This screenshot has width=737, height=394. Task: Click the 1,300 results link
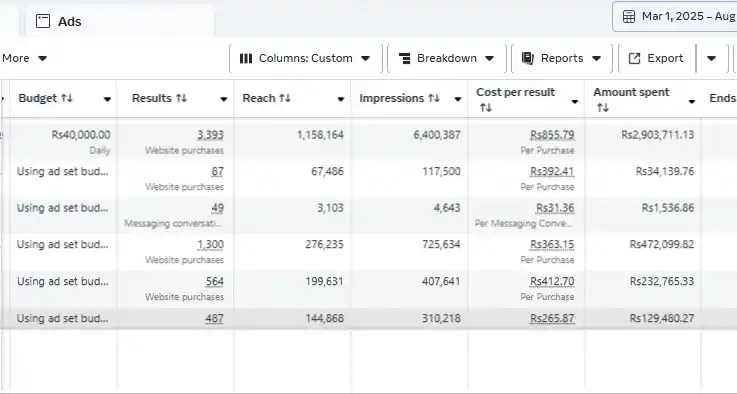211,245
